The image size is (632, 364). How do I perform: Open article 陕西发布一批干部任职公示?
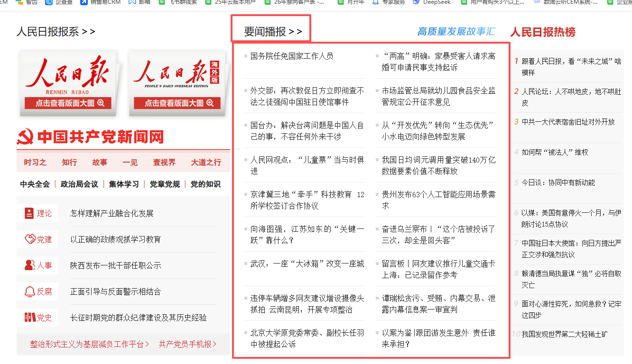point(116,265)
